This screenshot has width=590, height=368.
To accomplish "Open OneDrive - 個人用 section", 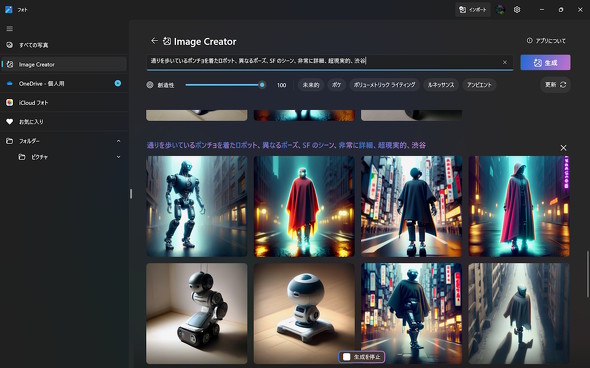I will click(x=64, y=84).
